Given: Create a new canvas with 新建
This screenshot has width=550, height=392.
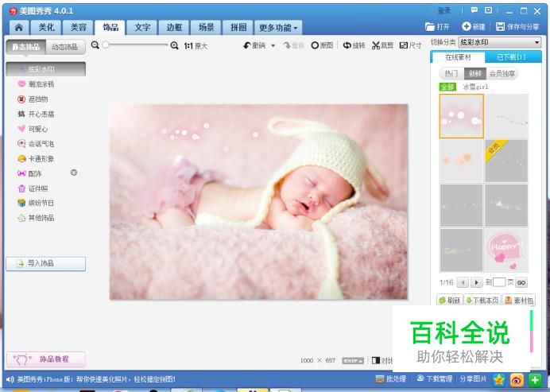Looking at the screenshot, I should (x=473, y=27).
